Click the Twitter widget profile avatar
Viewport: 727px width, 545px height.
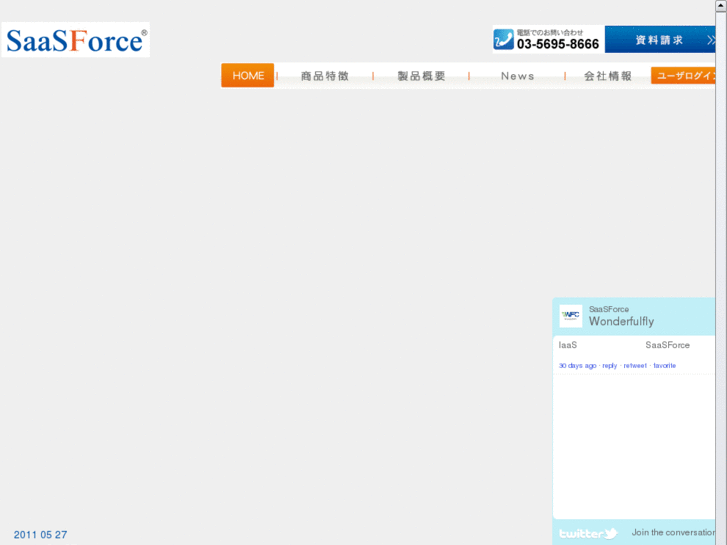coord(571,316)
